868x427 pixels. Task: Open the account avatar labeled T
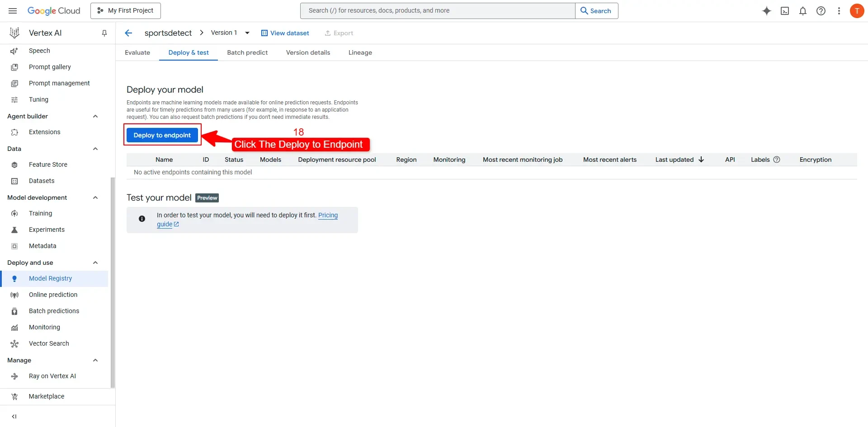coord(857,11)
